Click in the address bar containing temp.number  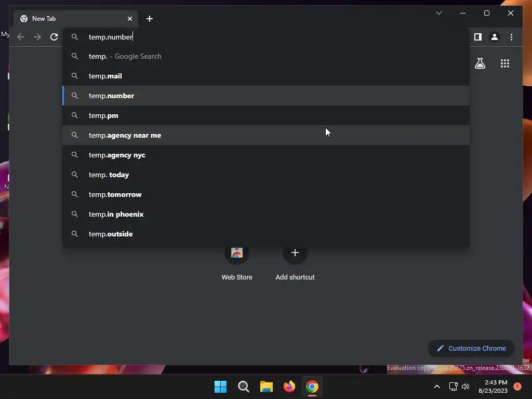coord(267,37)
